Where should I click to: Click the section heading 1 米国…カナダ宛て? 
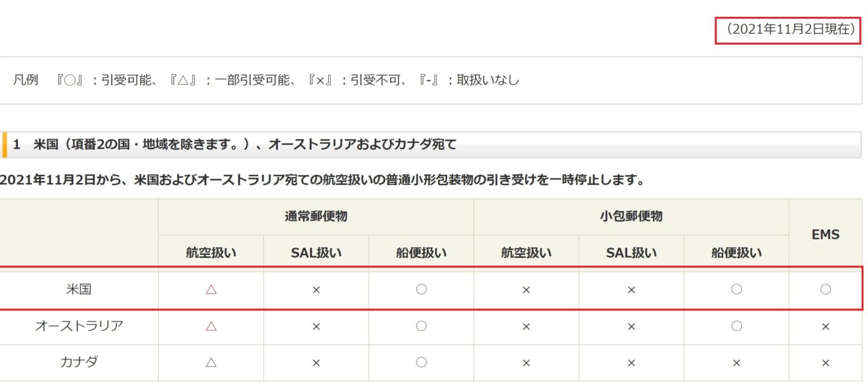click(x=235, y=144)
